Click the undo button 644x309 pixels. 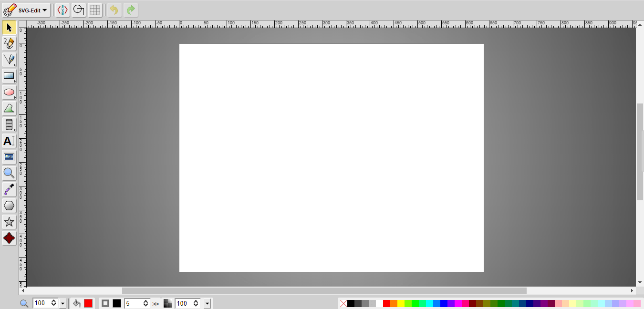tap(114, 10)
